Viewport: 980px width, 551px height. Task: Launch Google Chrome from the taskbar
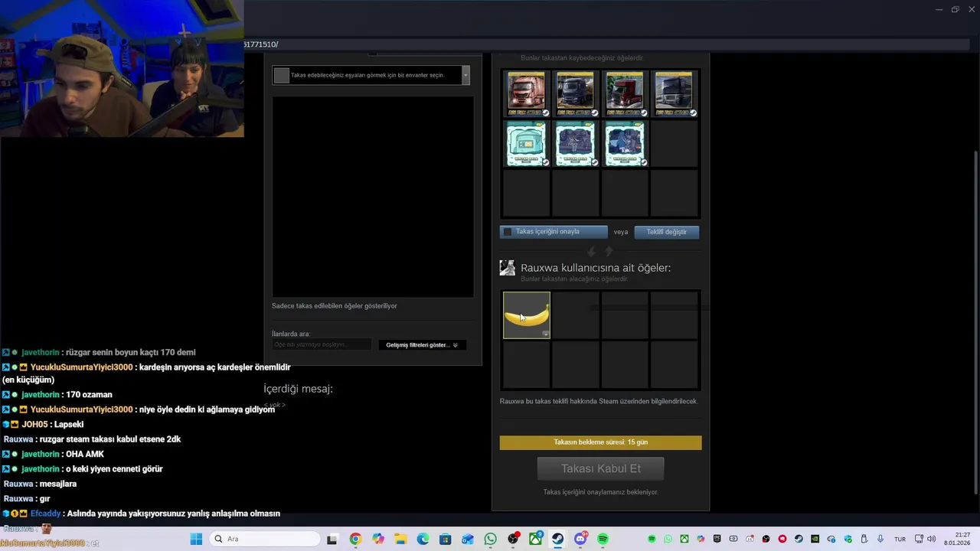355,539
